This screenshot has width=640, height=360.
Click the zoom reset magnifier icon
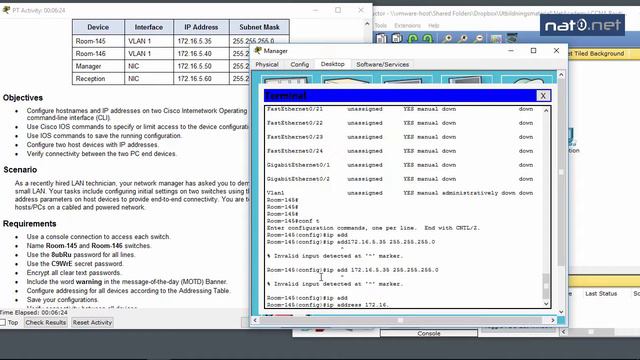coord(463,39)
